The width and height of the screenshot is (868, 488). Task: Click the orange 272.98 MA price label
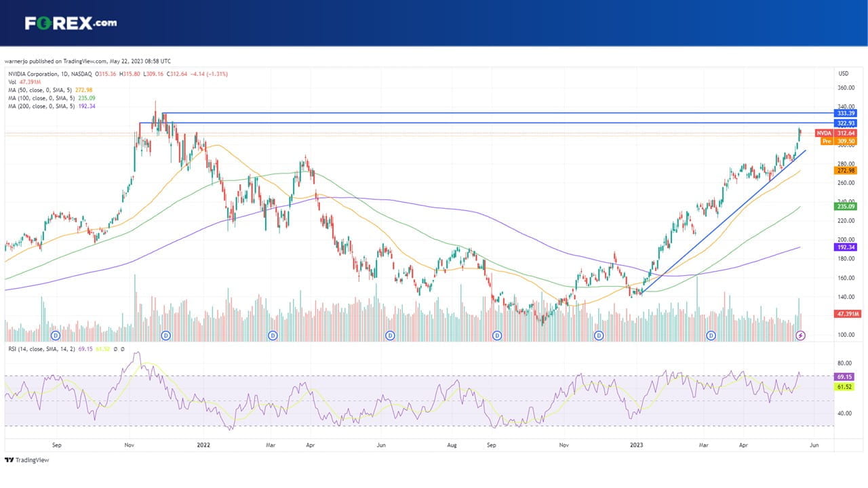(x=845, y=171)
